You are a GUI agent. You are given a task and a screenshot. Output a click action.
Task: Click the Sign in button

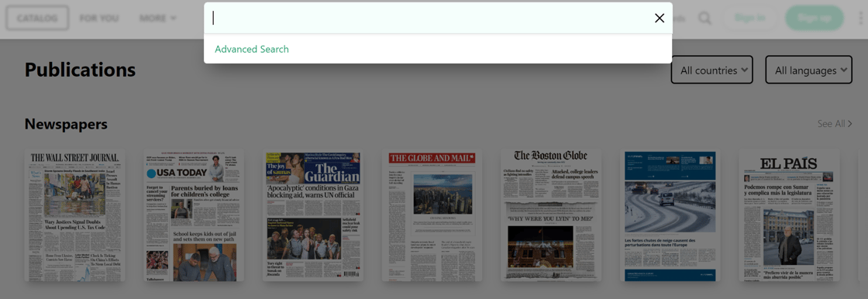(750, 18)
